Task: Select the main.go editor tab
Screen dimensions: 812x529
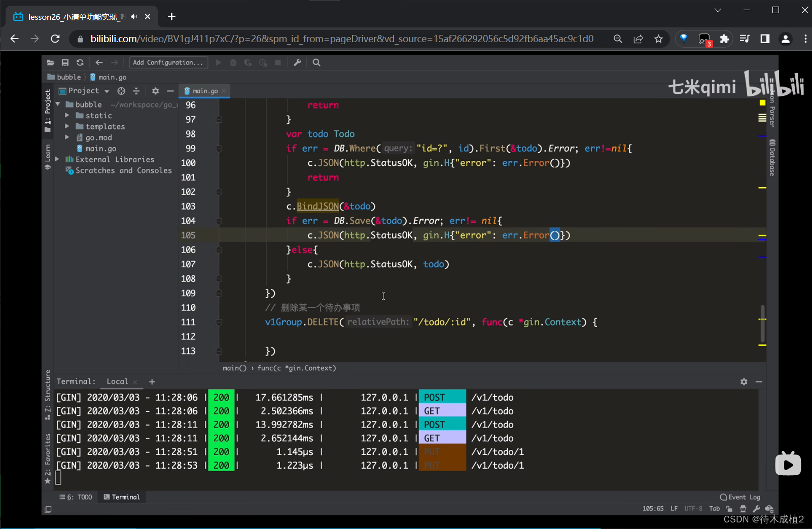Action: point(205,91)
